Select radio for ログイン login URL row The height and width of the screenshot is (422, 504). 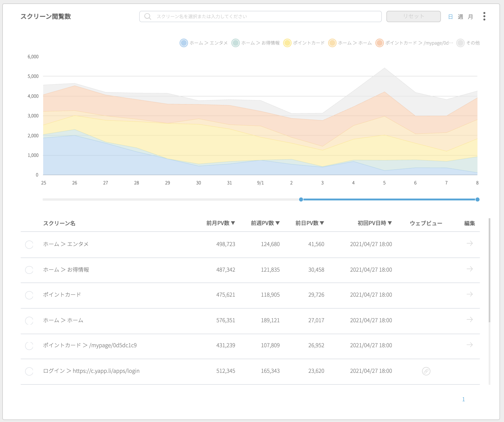[29, 371]
